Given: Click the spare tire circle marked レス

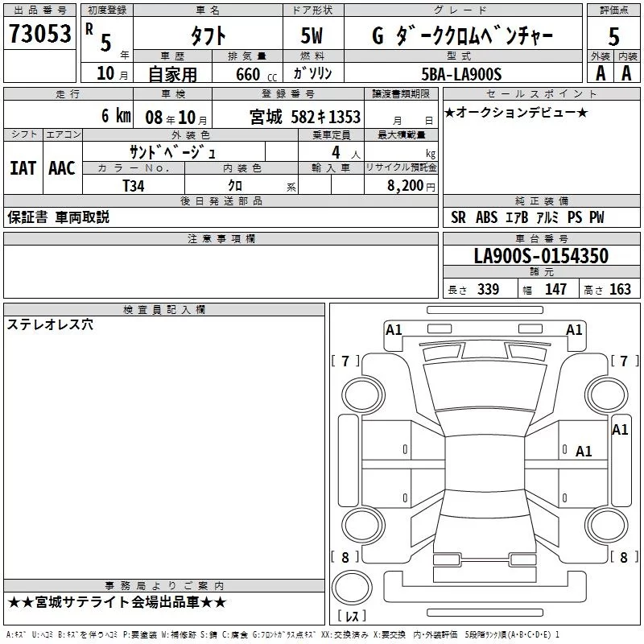Looking at the screenshot, I should point(352,588).
